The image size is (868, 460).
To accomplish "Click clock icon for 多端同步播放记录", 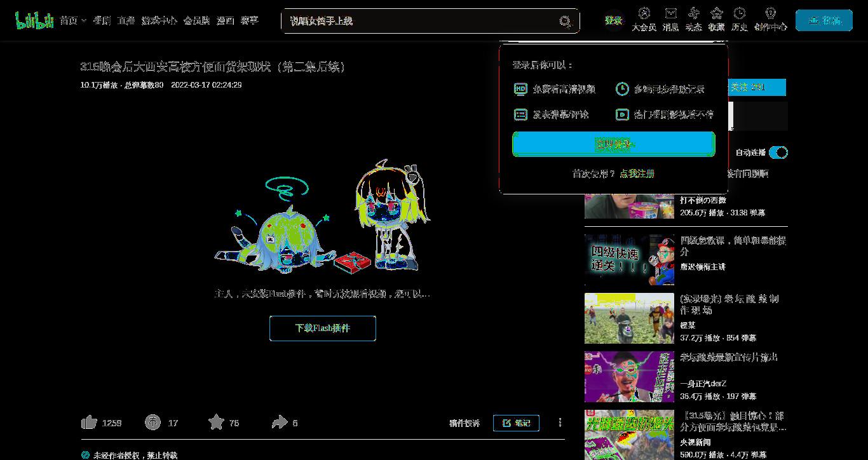I will pyautogui.click(x=622, y=89).
